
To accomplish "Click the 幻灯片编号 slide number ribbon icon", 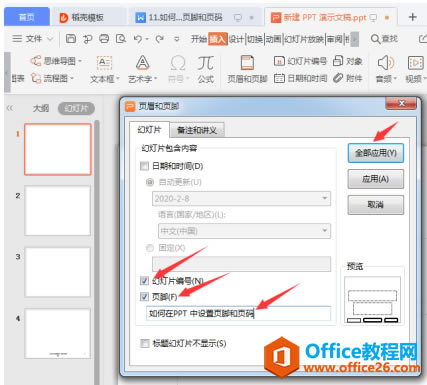I will pos(279,61).
